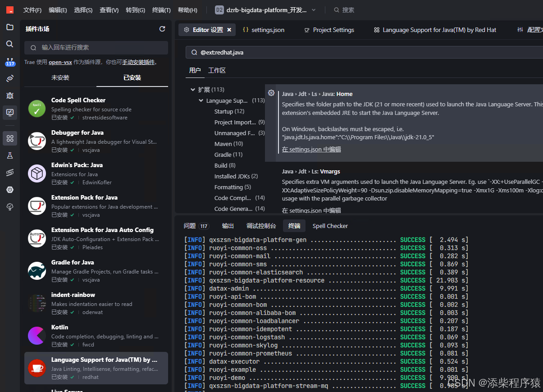
Task: Open the striped S-shaped activity bar icon
Action: (x=10, y=173)
